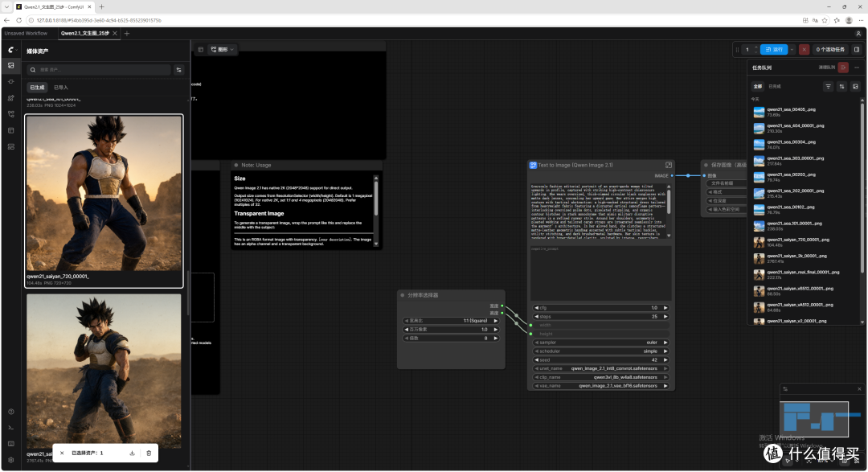The image size is (868, 472).
Task: Click the negative prompt text area
Action: [600, 273]
